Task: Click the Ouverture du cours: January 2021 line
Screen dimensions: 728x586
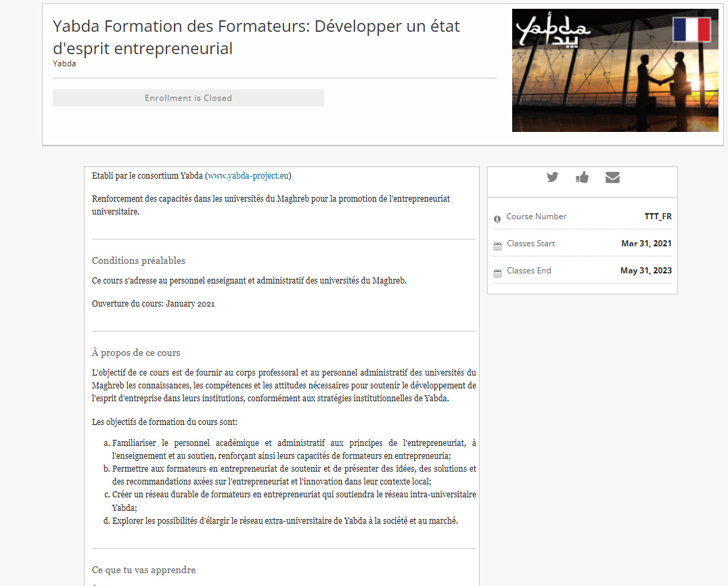Action: coord(153,304)
